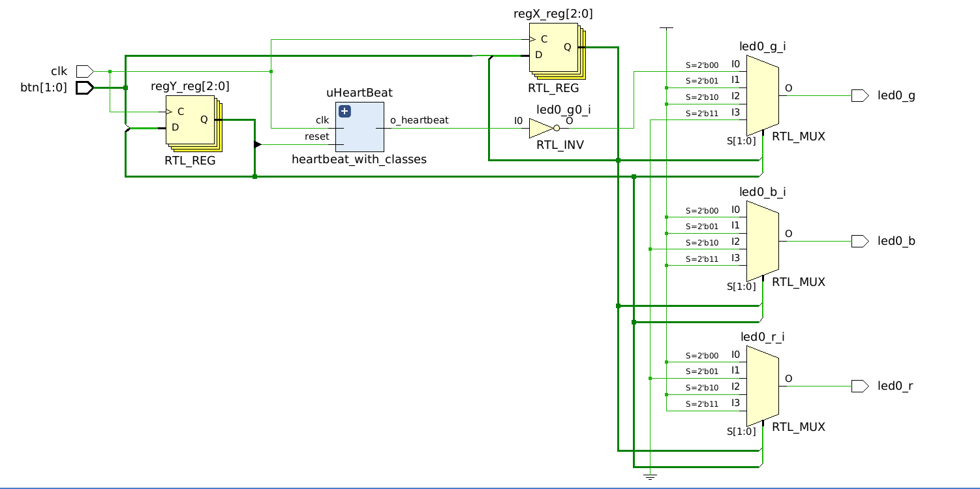Image resolution: width=980 pixels, height=489 pixels.
Task: Click the 'clk' pin label inside uHeartBeat
Action: (x=322, y=120)
